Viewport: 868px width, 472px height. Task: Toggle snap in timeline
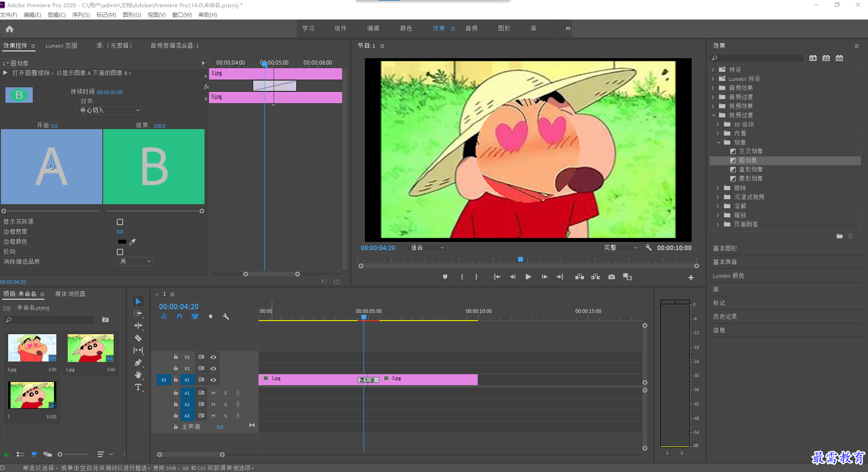(180, 316)
